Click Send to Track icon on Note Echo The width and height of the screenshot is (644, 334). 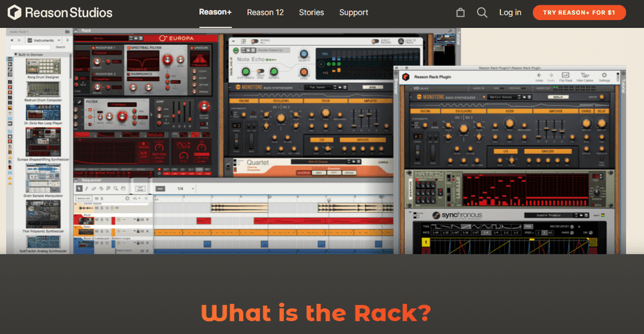[401, 41]
